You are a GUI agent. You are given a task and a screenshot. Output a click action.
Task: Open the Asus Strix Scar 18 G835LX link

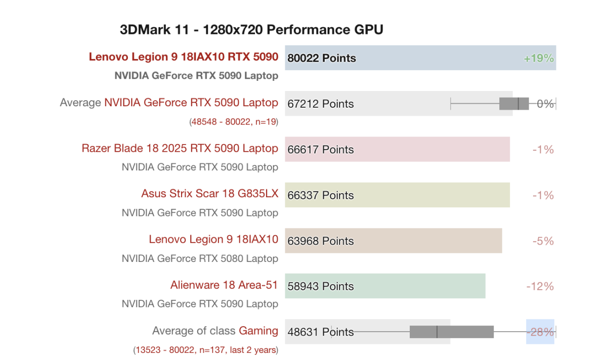(x=209, y=194)
